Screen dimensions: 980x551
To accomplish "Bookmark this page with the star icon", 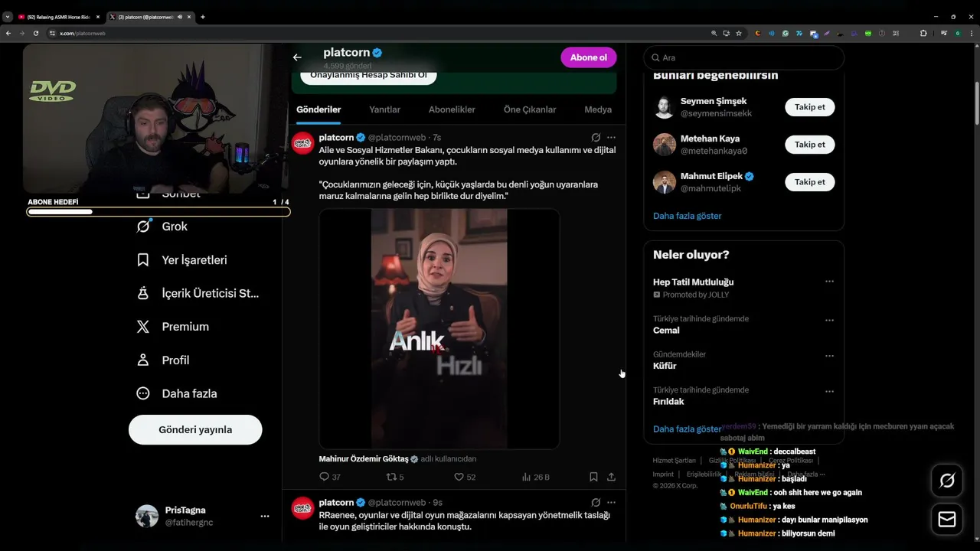I will [739, 33].
